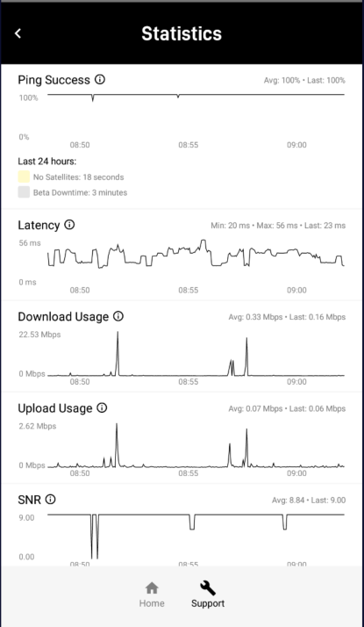Select the Support tab label
Image resolution: width=364 pixels, height=627 pixels.
point(208,603)
